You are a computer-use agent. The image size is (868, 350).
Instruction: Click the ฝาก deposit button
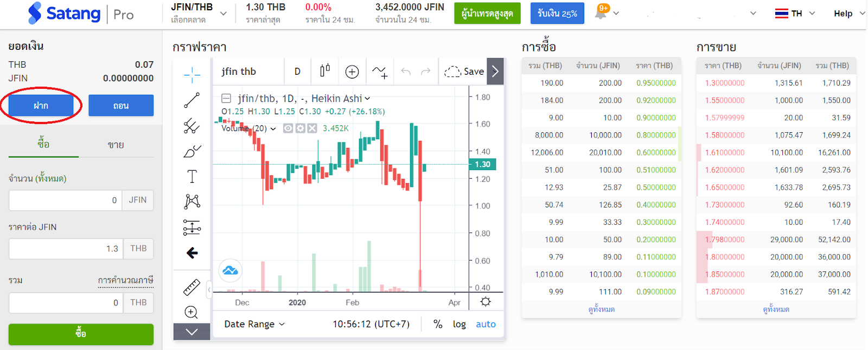(41, 105)
